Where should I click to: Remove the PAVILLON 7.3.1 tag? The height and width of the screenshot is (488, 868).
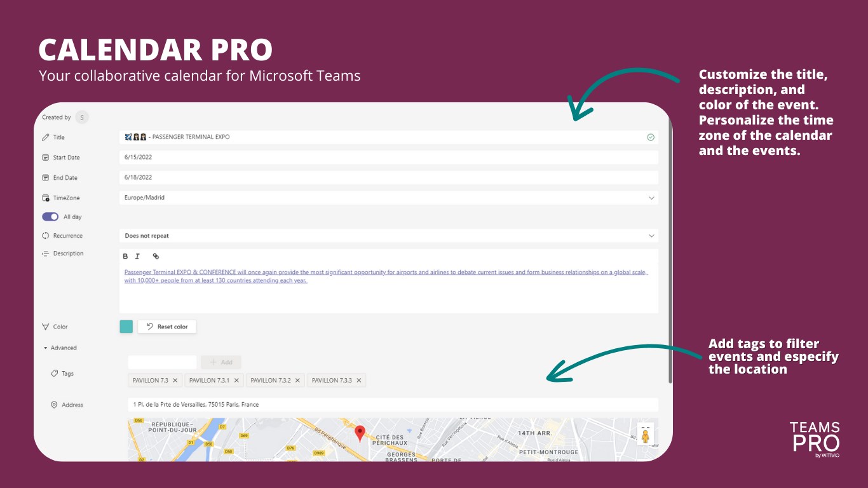tap(236, 381)
